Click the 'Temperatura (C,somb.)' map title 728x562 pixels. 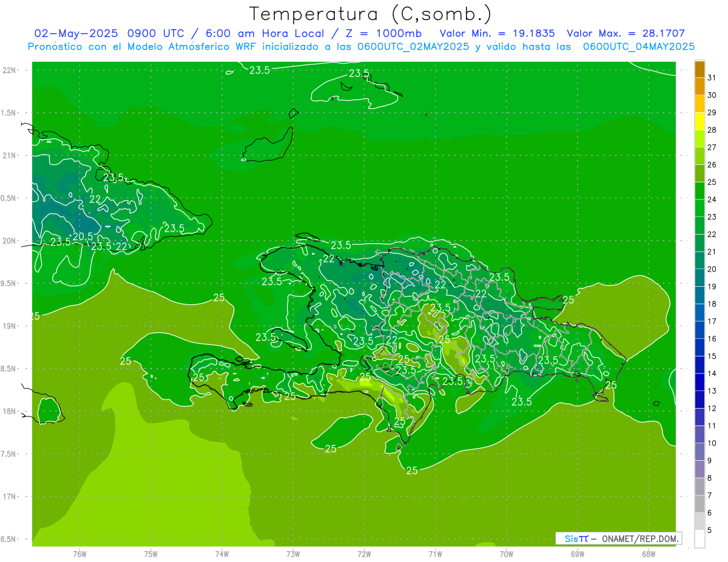371,14
